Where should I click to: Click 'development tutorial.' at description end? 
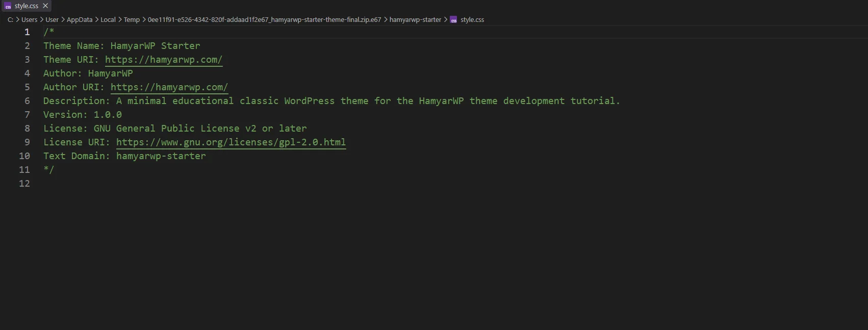pyautogui.click(x=562, y=101)
